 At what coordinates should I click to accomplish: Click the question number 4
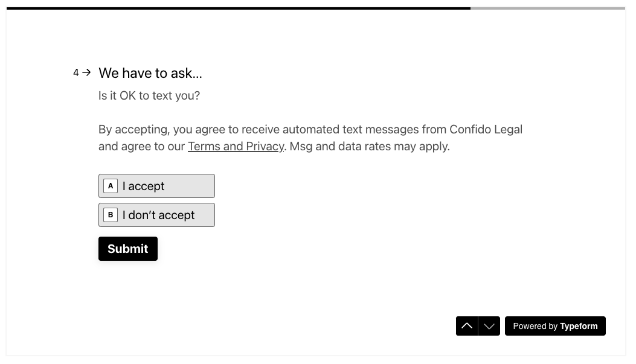76,73
